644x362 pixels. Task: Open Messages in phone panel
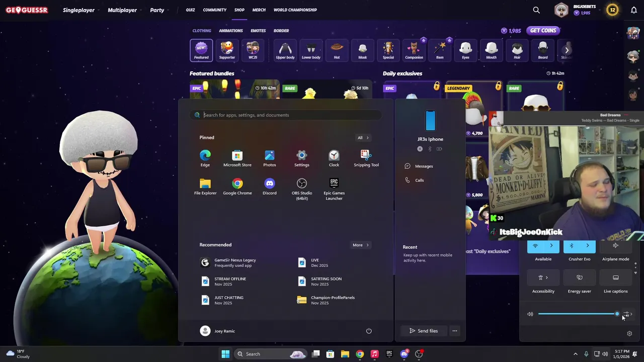pos(419,166)
